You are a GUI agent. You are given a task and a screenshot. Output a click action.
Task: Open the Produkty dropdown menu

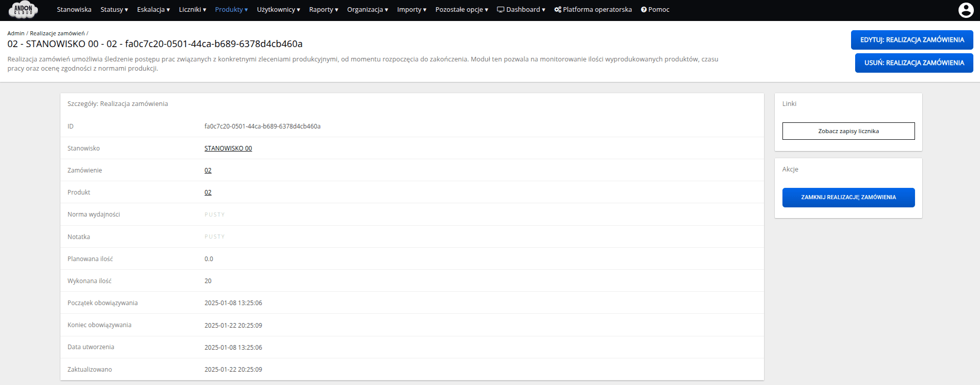pyautogui.click(x=231, y=10)
